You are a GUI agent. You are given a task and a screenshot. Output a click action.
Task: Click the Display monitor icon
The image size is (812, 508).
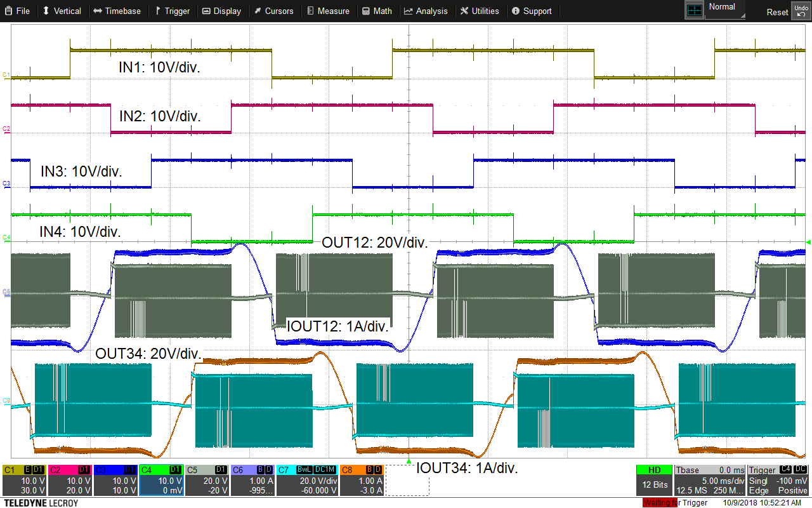pos(207,10)
